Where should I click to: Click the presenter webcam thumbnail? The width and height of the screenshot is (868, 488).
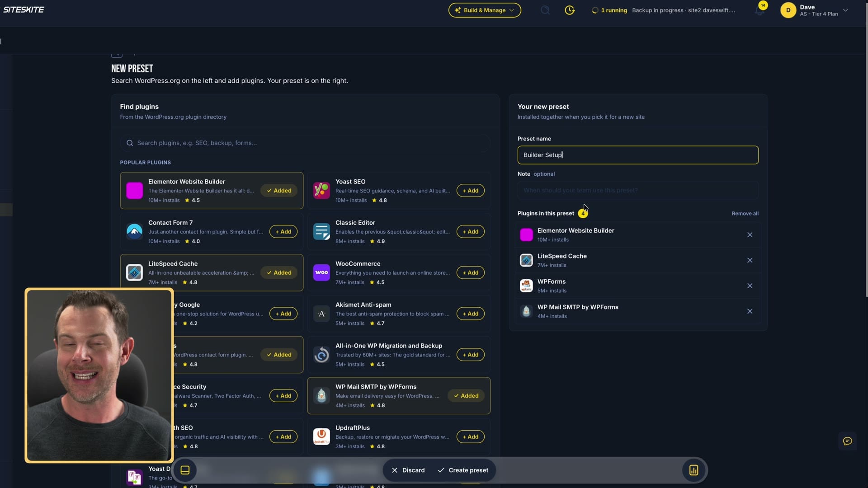99,375
